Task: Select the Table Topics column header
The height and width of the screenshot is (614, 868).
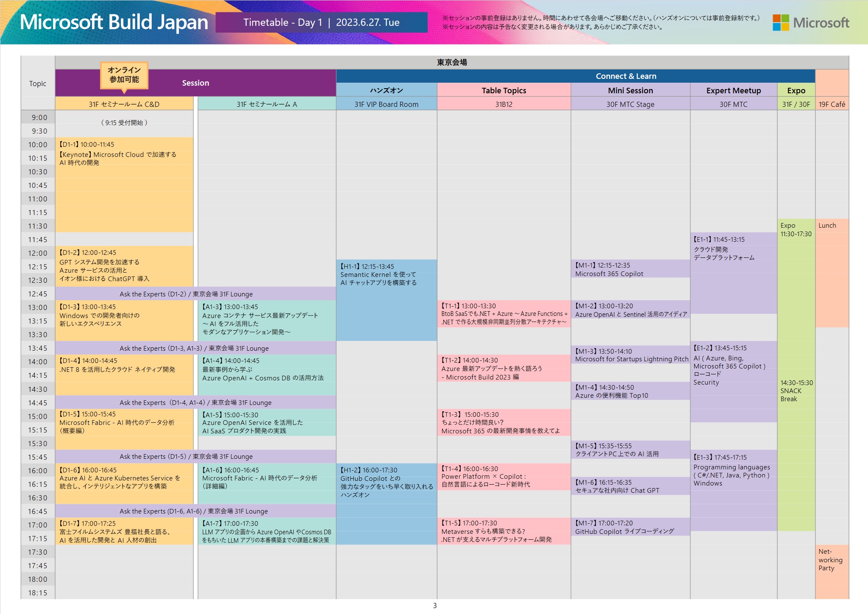Action: pyautogui.click(x=504, y=90)
